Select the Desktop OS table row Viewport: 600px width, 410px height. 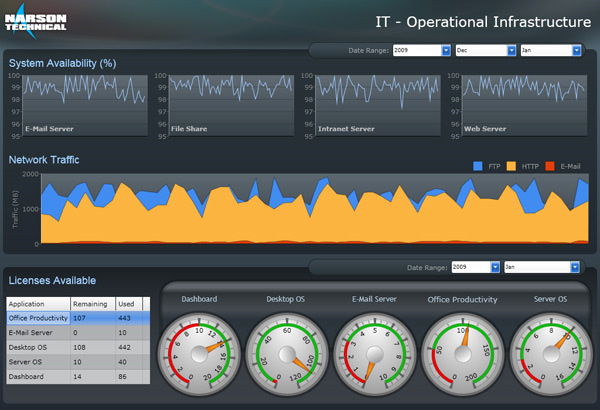pos(40,347)
